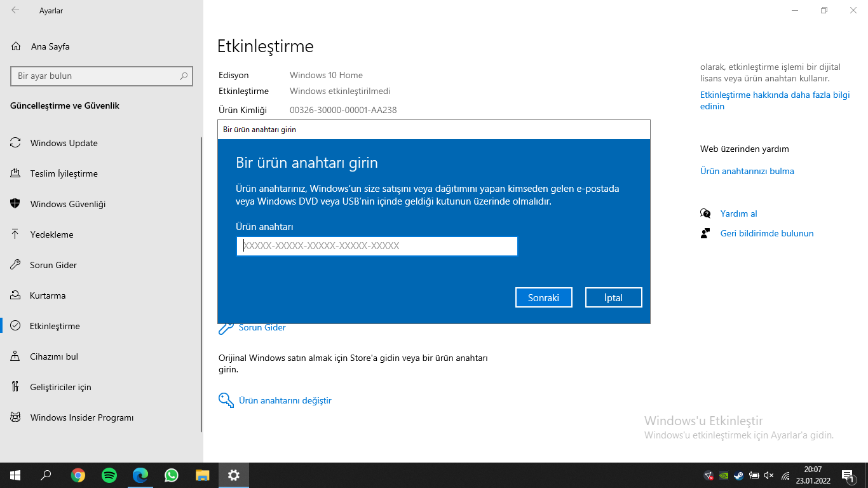Select Kurtarma recovery icon

pos(15,295)
